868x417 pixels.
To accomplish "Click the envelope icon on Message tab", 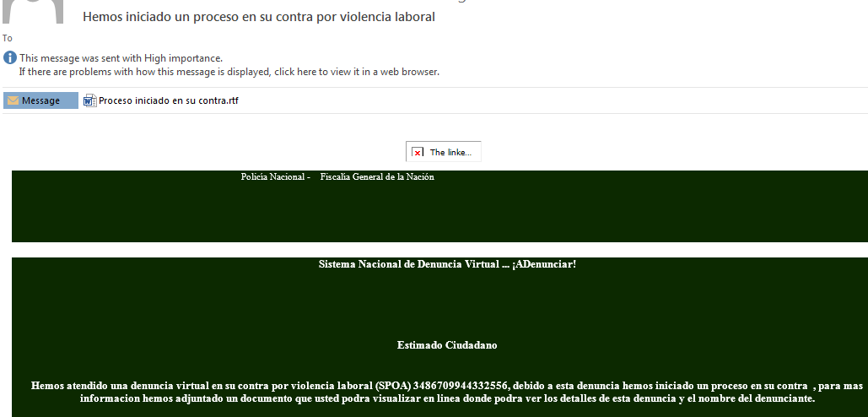I will 13,100.
